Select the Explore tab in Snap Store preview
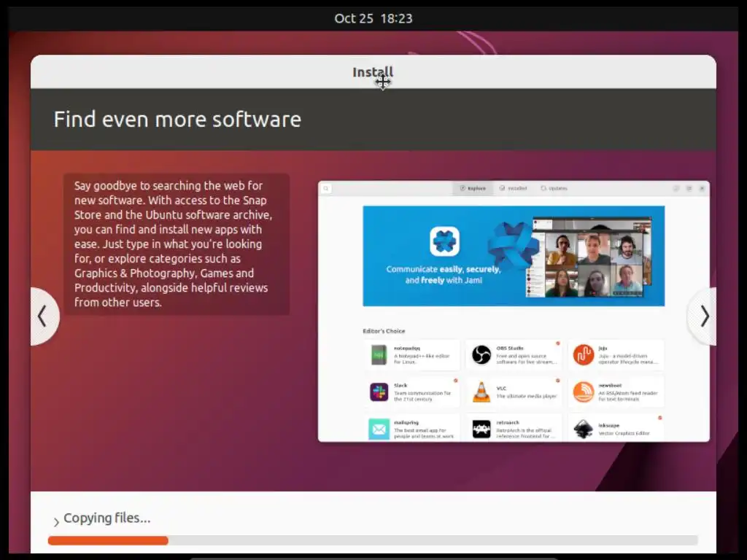747x560 pixels. point(473,189)
